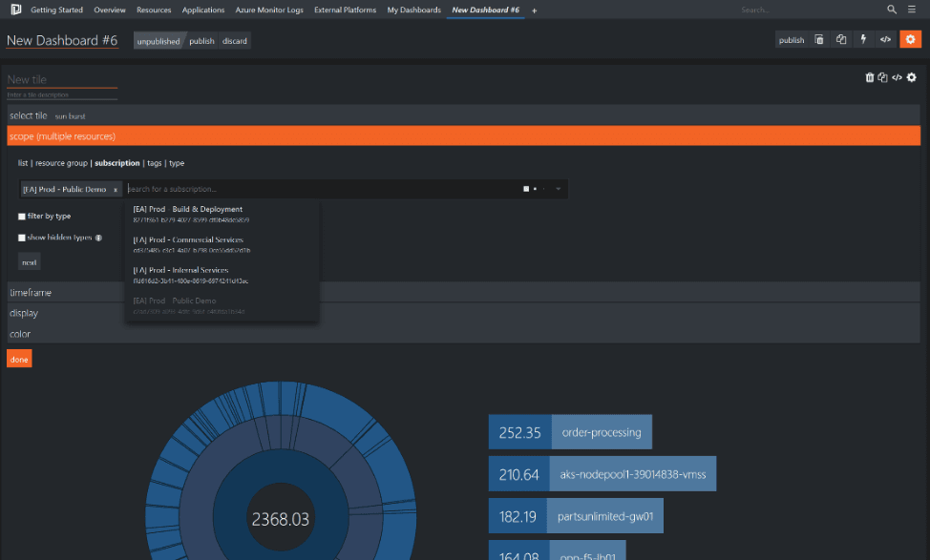Select [EA] Prod - Commercial Services subscription
Screen dimensions: 930x560
pos(222,245)
